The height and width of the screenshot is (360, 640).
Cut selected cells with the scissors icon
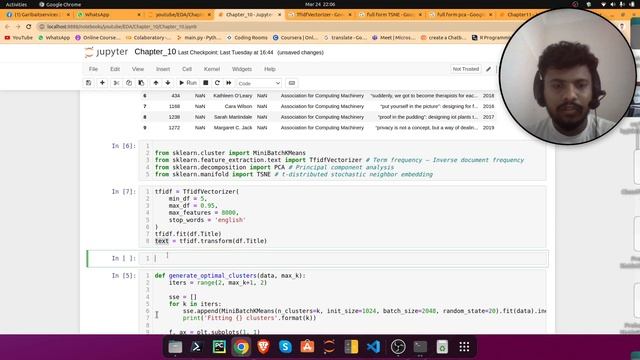point(116,83)
